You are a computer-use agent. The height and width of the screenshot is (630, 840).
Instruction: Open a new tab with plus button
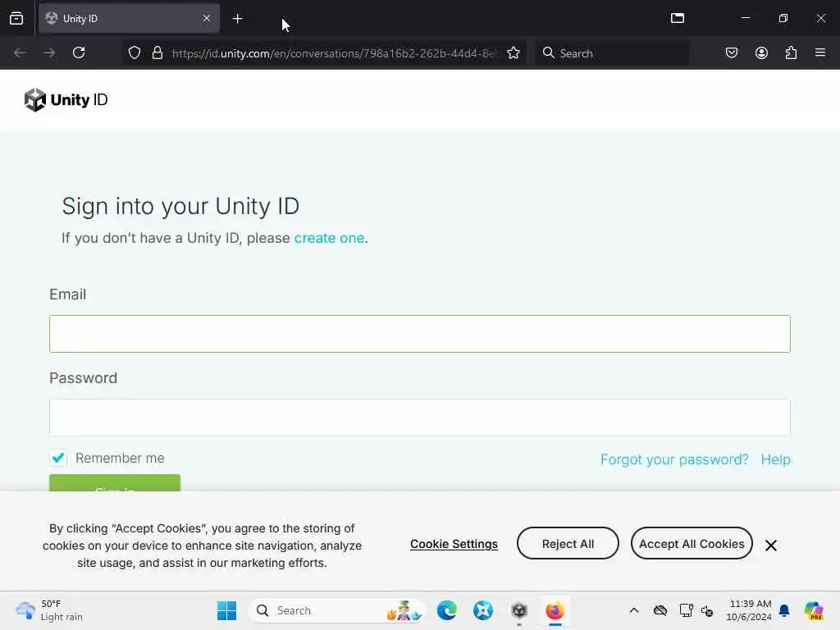pyautogui.click(x=237, y=19)
